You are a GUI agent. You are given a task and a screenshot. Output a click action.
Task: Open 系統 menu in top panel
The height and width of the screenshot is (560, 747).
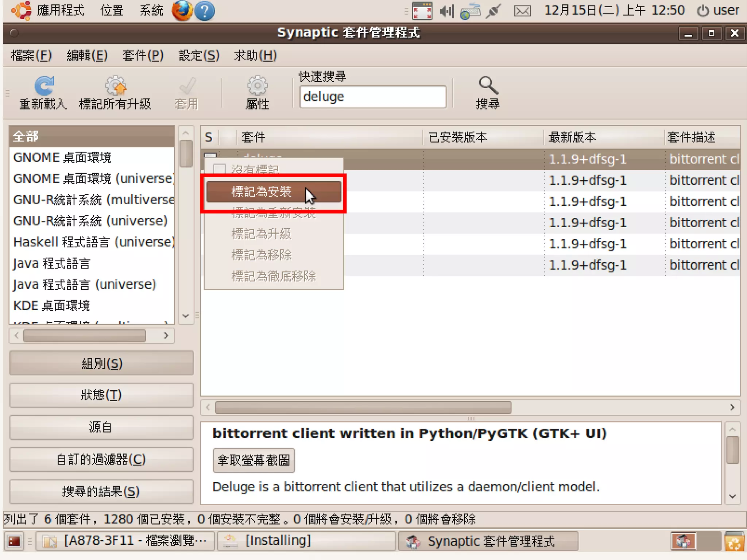coord(151,11)
